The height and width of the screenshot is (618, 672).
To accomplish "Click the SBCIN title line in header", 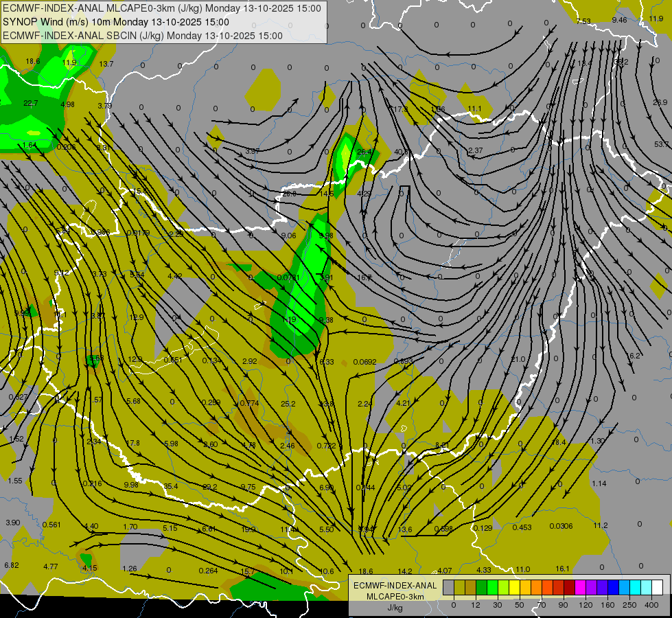I will click(143, 36).
